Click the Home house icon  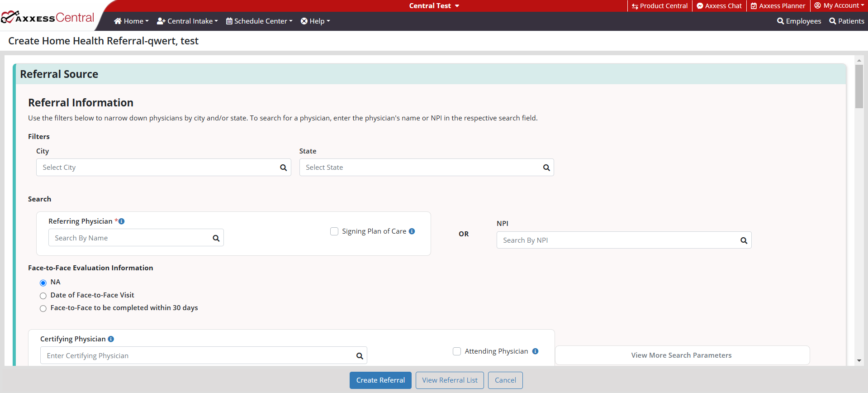click(x=118, y=21)
